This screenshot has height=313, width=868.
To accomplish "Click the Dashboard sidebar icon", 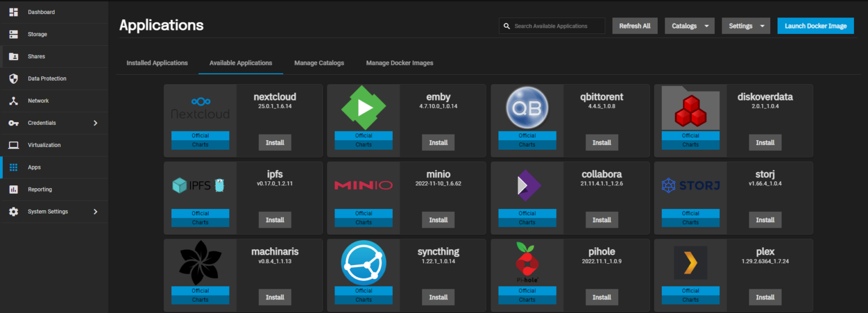I will tap(14, 12).
